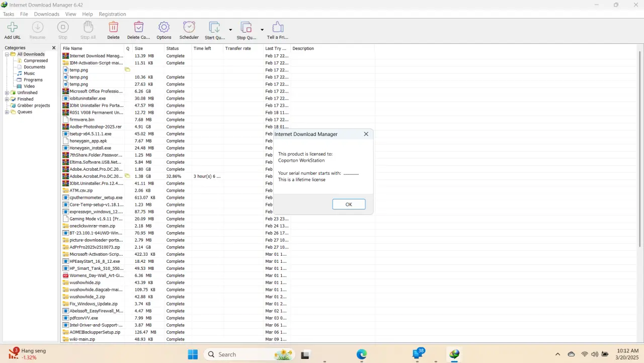Open the Wi-Fi network tray icon

(585, 354)
